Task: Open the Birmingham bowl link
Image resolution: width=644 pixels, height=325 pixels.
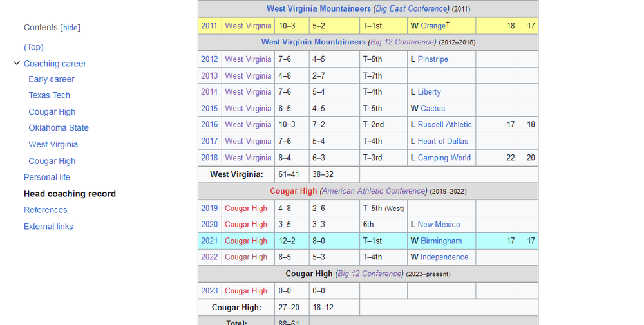Action: [441, 241]
